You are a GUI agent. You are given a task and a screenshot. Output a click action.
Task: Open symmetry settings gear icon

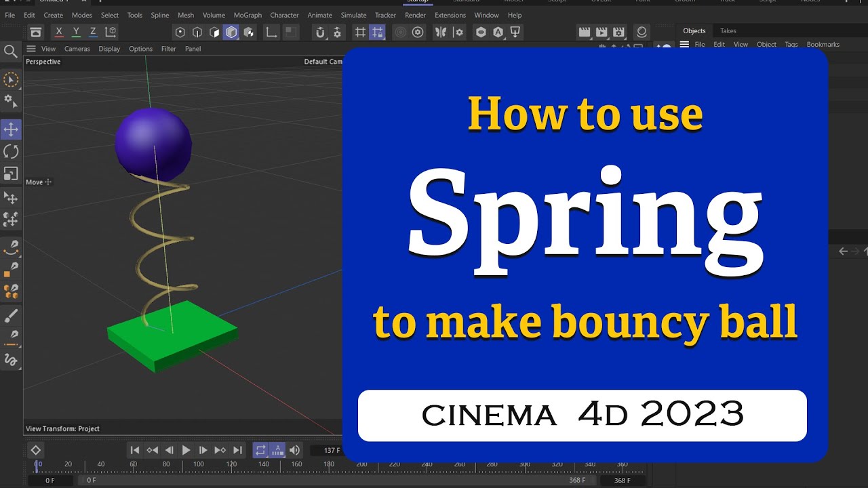pyautogui.click(x=458, y=32)
